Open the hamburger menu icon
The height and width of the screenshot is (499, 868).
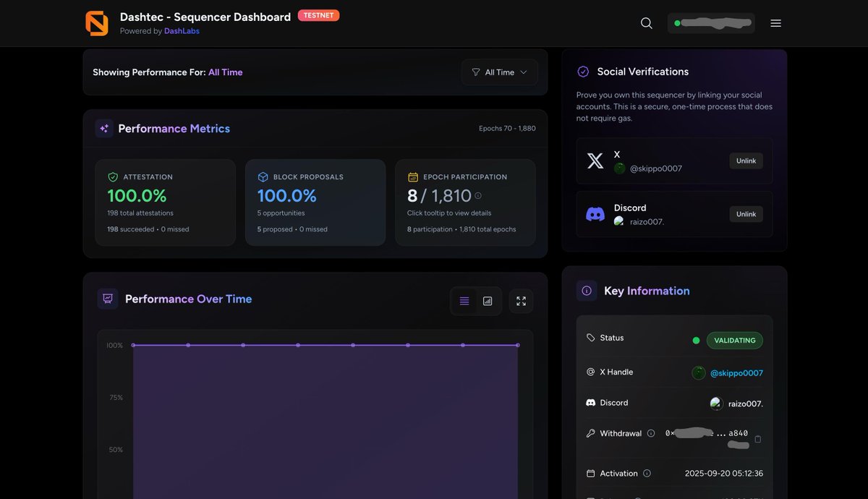coord(775,23)
